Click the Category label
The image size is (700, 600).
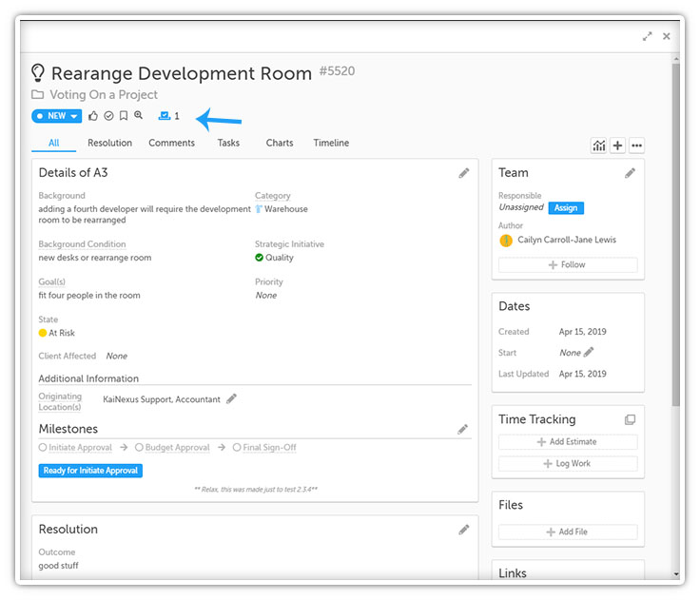click(x=273, y=196)
